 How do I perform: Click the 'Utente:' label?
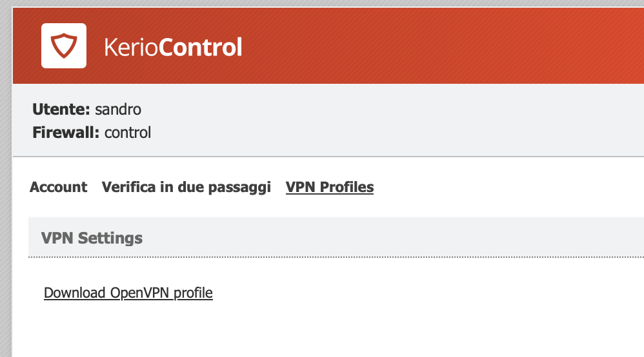(x=61, y=110)
